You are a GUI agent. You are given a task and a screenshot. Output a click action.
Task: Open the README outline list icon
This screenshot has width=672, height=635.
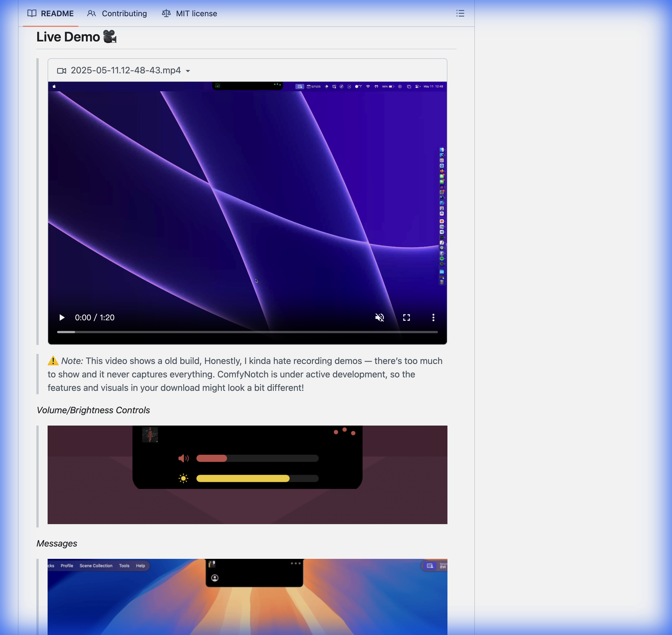[460, 13]
